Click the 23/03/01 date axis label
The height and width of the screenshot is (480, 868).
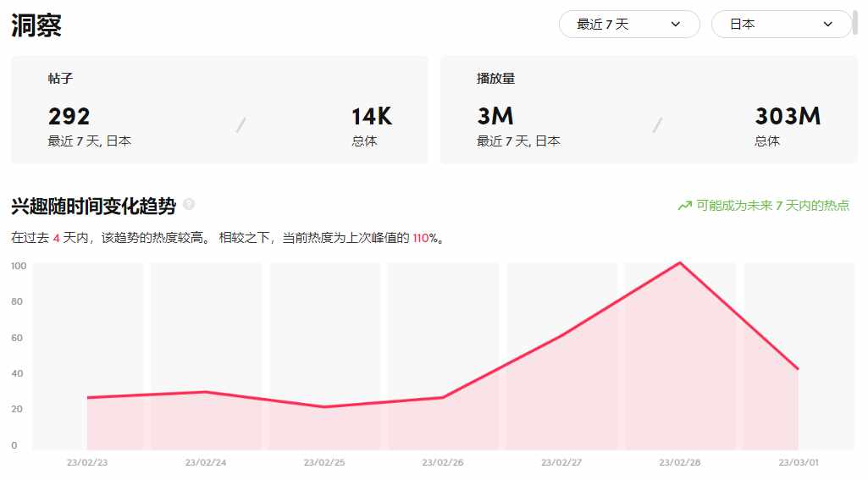(x=799, y=462)
